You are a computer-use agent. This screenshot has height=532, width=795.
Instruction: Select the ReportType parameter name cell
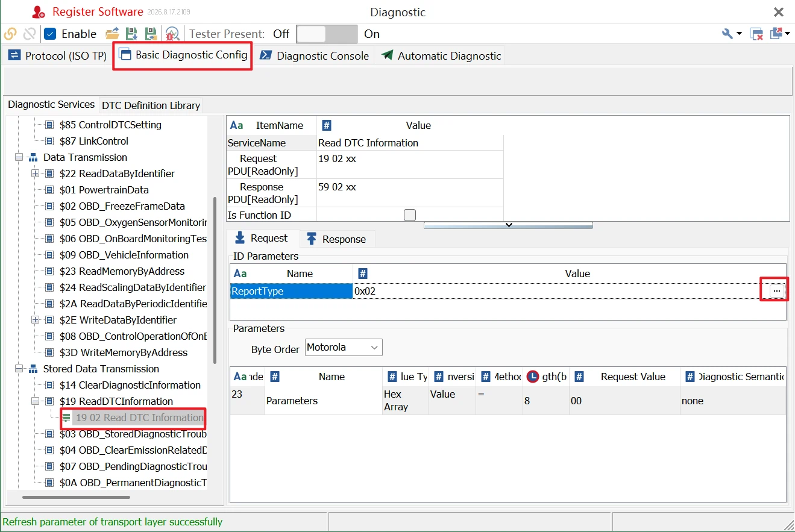click(x=292, y=291)
